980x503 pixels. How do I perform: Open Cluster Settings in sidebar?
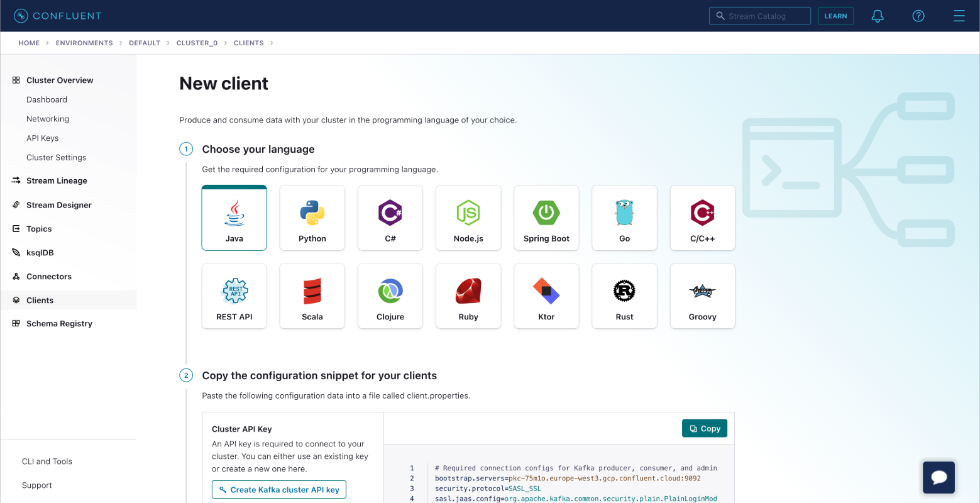(57, 157)
